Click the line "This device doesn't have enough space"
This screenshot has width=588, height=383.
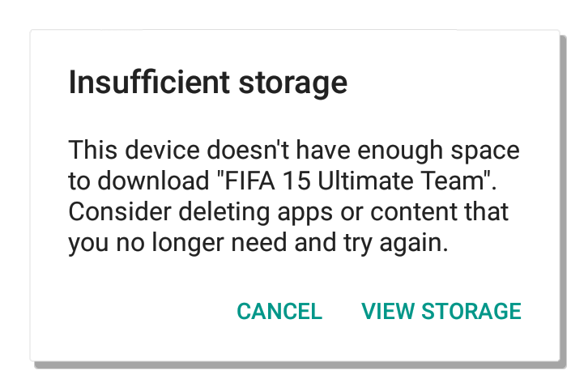pos(294,151)
